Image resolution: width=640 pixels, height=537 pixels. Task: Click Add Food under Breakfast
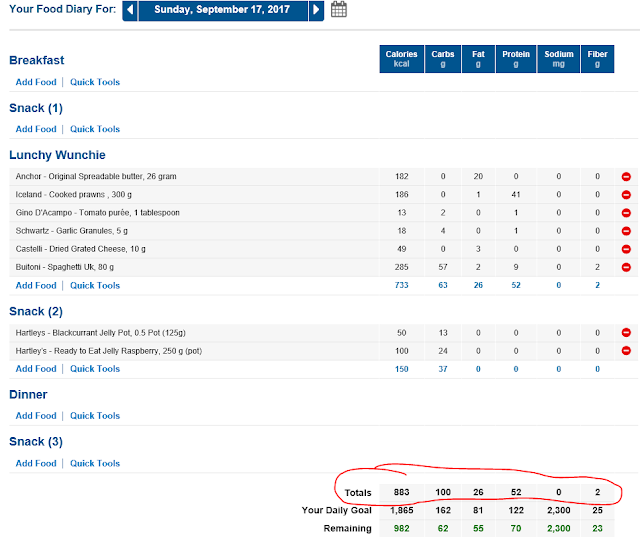(36, 82)
